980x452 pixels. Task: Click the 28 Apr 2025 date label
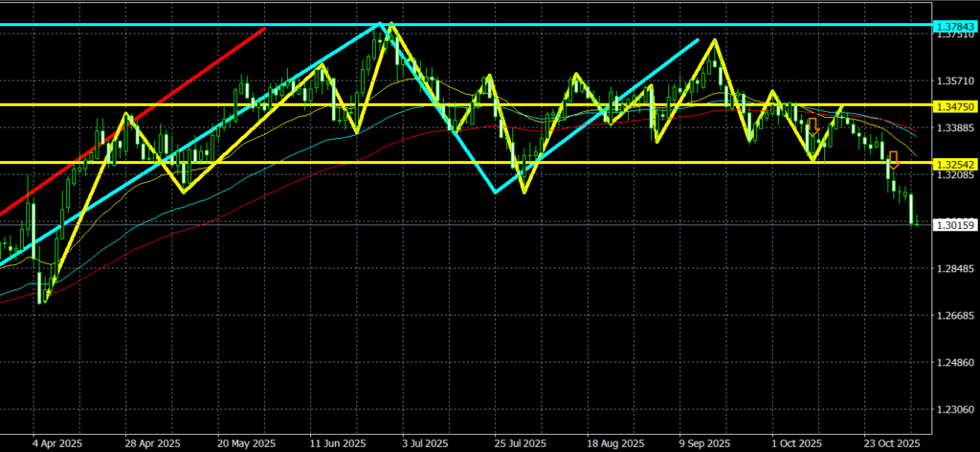(x=153, y=443)
